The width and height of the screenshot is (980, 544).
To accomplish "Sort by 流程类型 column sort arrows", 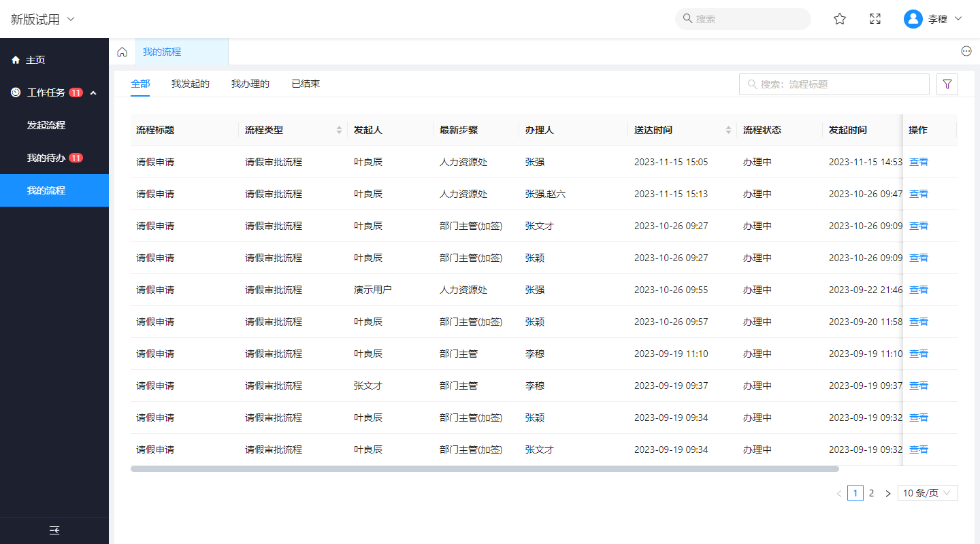I will [x=339, y=130].
